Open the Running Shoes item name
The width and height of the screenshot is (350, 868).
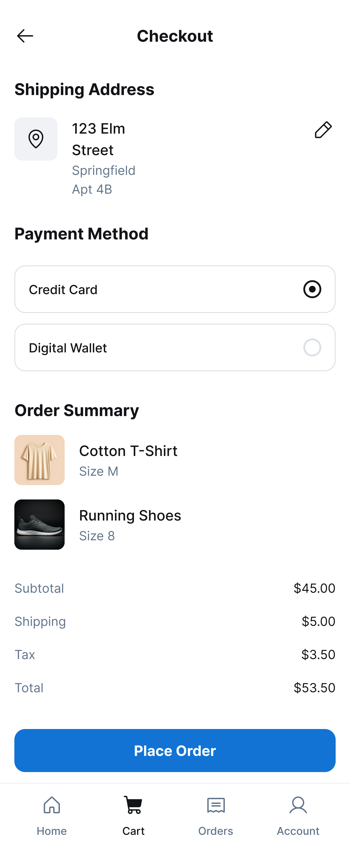(x=130, y=516)
